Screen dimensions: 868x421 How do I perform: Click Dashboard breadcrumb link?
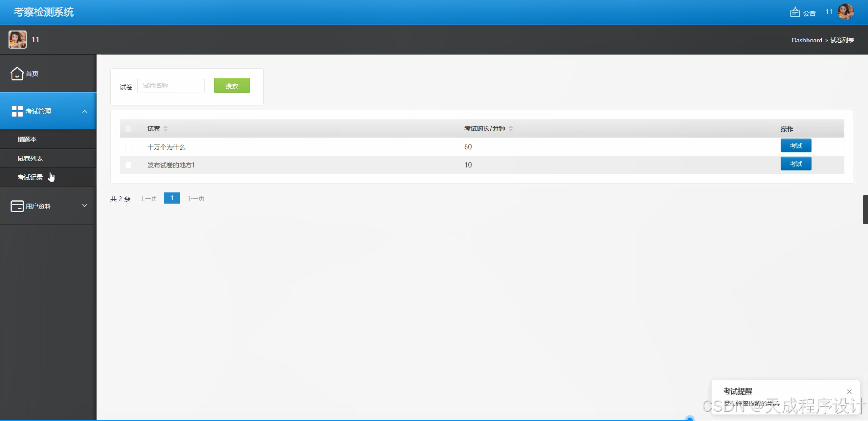point(807,40)
